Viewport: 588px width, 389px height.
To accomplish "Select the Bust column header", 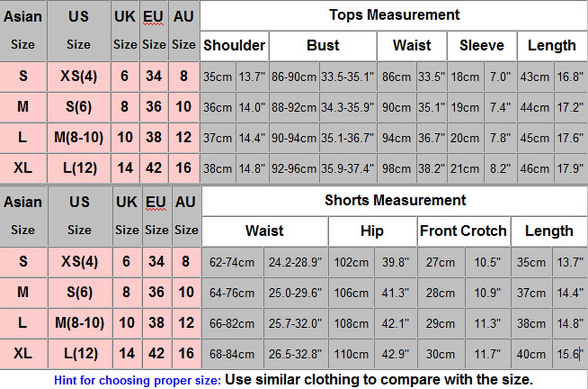I will [323, 45].
